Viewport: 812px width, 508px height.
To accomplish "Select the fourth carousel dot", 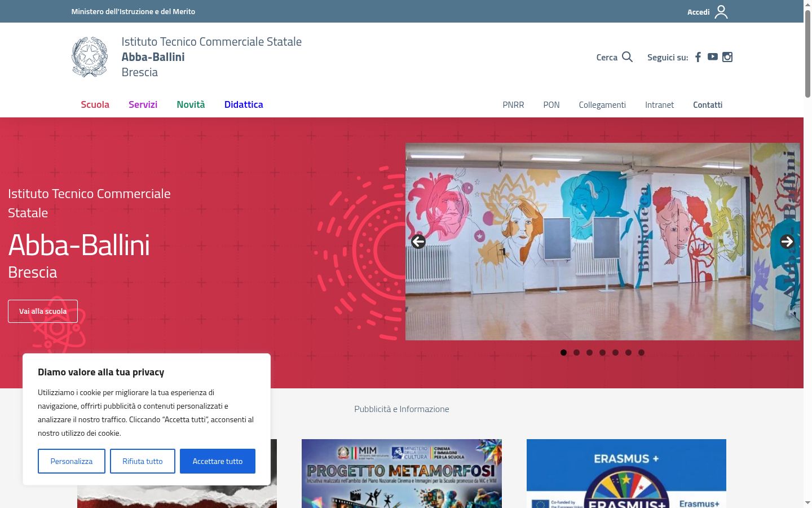I will point(602,352).
